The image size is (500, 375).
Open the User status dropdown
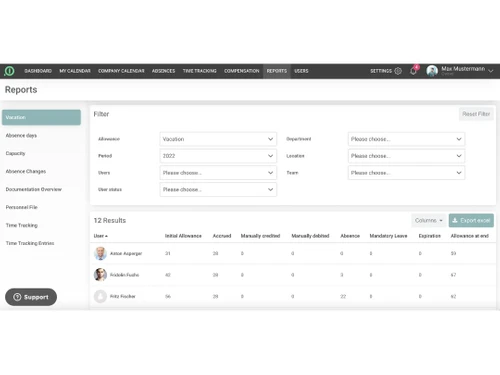click(x=218, y=189)
